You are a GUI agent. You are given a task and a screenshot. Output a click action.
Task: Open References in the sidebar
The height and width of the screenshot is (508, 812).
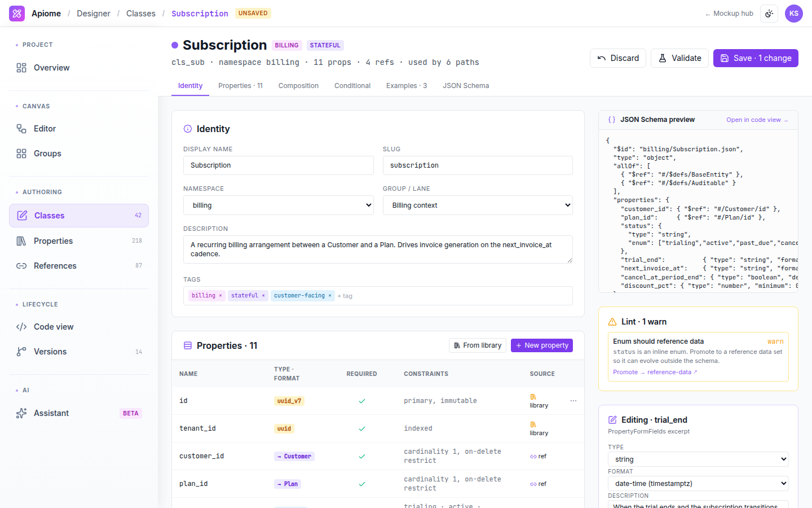pyautogui.click(x=79, y=266)
